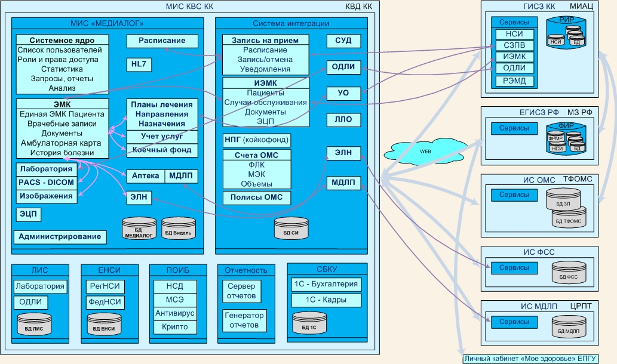Viewport: 617px width, 364px height.
Task: Click the ЭМК block header
Action: point(62,104)
